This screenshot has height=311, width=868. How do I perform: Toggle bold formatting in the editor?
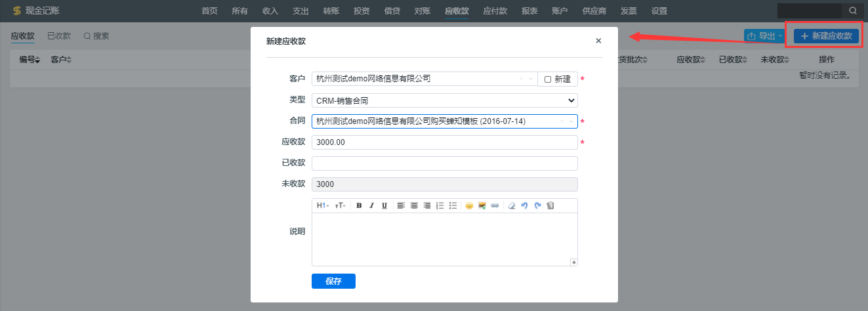tap(359, 205)
